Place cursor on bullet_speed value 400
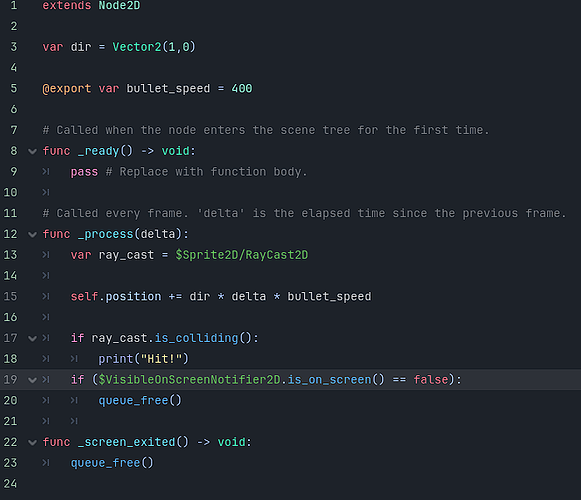 click(x=242, y=88)
